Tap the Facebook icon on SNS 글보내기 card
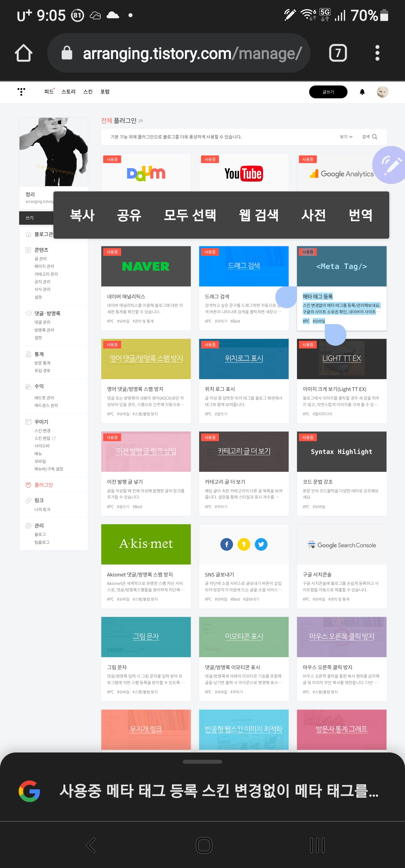 pos(227,544)
